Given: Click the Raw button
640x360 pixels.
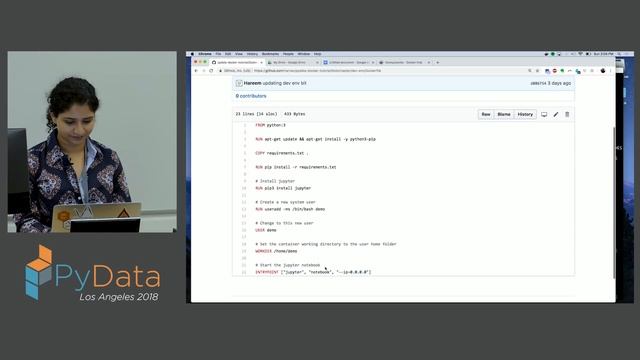Looking at the screenshot, I should (486, 114).
